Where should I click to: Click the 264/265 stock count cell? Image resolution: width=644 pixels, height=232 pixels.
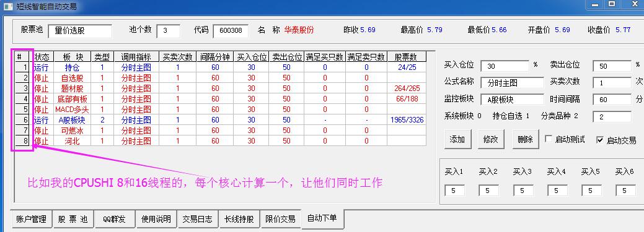coord(407,88)
